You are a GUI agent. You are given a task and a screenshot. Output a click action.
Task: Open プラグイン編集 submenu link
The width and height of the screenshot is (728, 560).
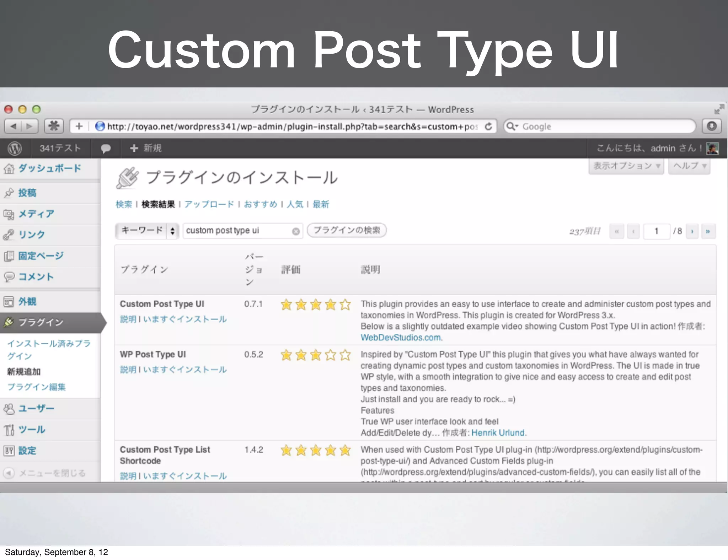coord(37,387)
